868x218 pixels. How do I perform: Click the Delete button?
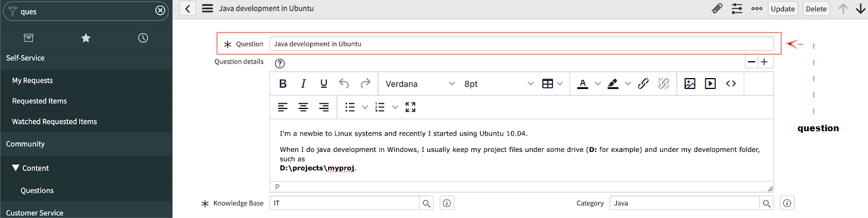[x=816, y=9]
